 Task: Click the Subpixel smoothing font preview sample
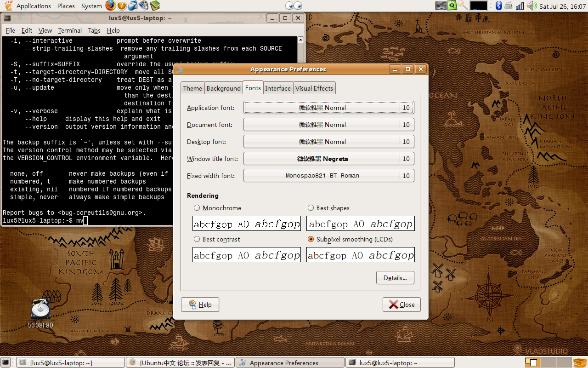(x=361, y=255)
